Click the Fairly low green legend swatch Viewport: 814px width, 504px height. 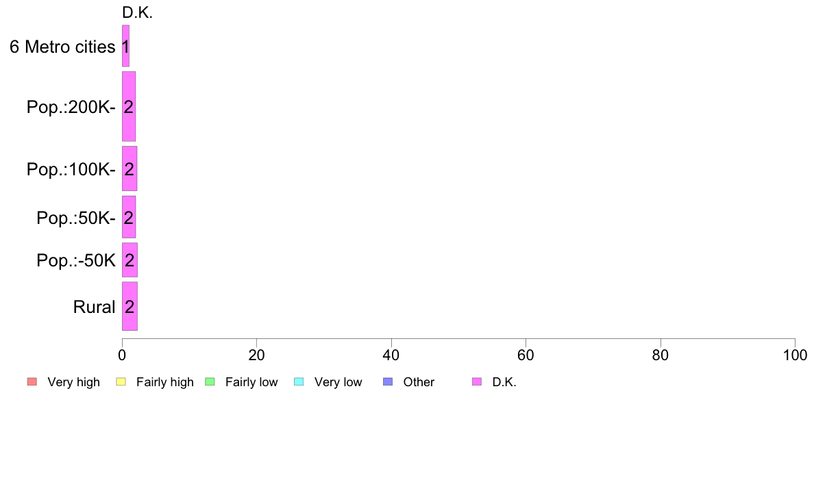(x=210, y=382)
